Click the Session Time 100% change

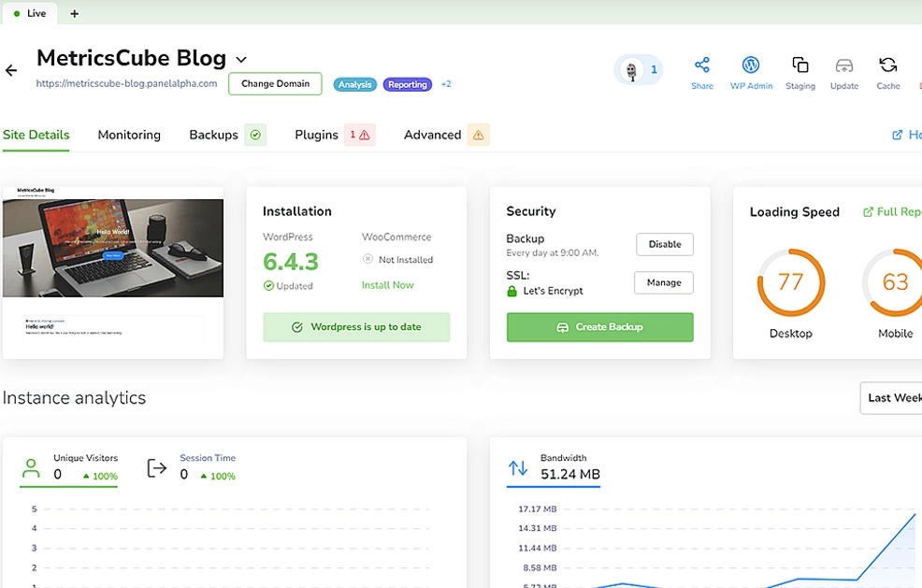tap(218, 476)
